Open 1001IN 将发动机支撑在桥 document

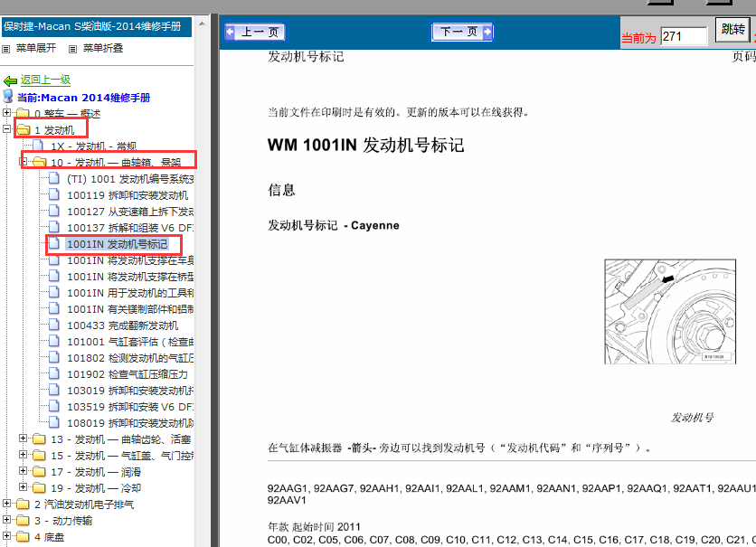click(x=130, y=277)
